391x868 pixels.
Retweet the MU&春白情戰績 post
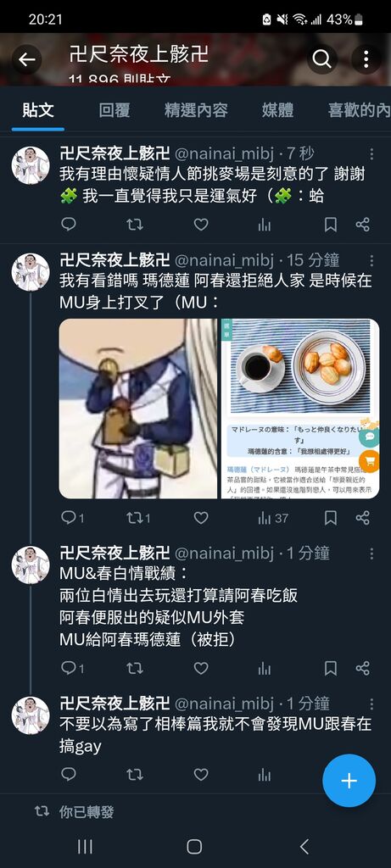tap(135, 668)
